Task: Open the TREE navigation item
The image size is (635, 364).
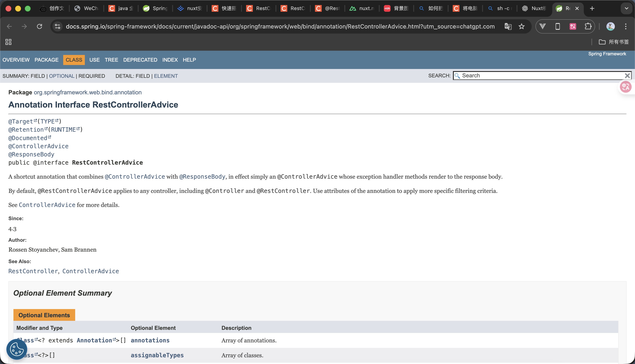Action: [x=111, y=60]
